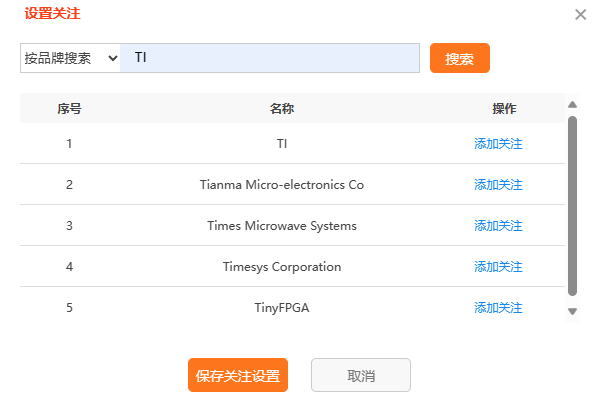Select the Timesys Corporation row name

(x=282, y=266)
